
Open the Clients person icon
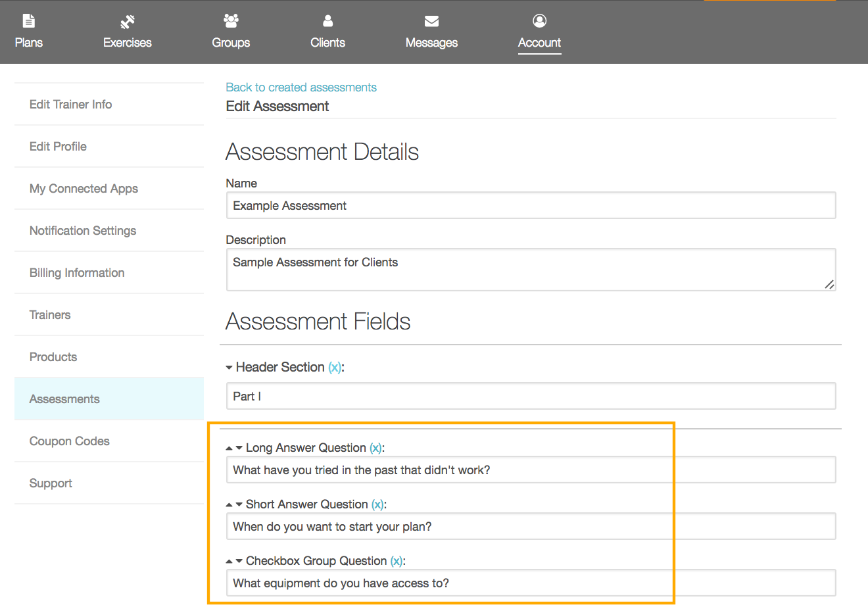(x=327, y=20)
